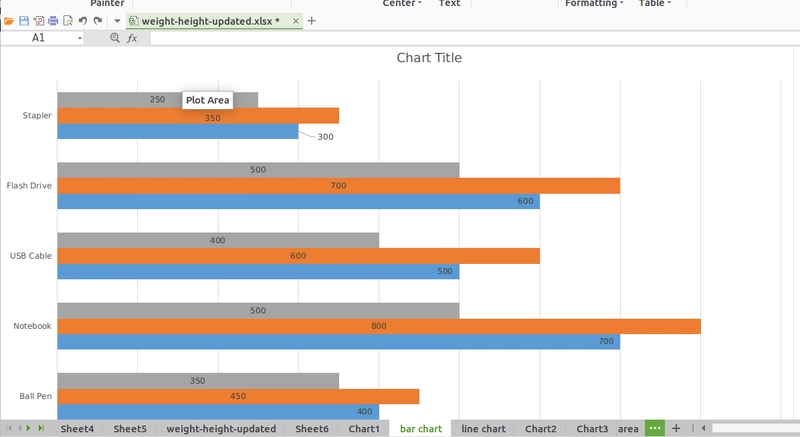Select the orange Notebook bar labeled 800

pos(379,326)
